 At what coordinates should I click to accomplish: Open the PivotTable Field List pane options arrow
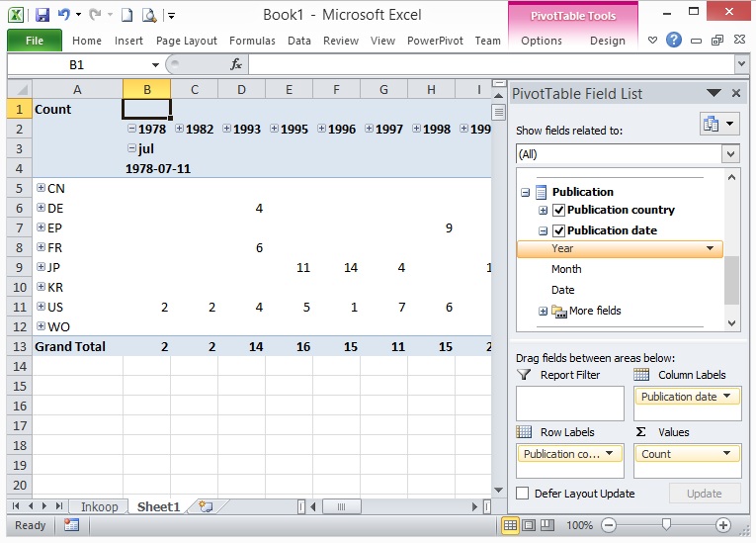click(x=714, y=93)
